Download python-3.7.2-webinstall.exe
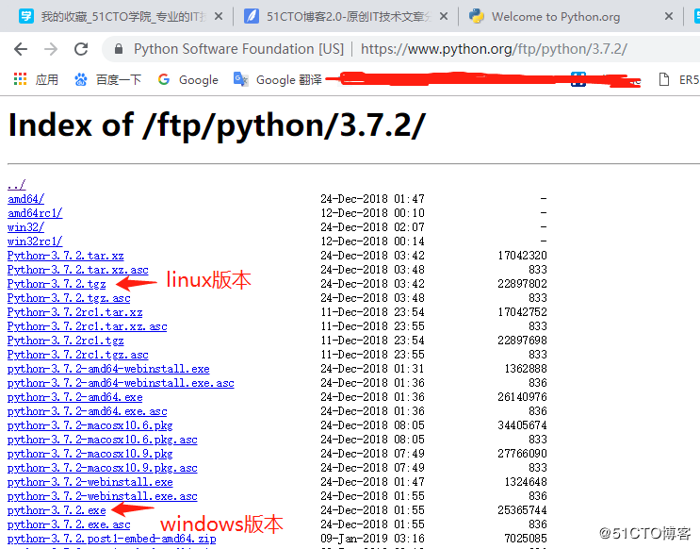The width and height of the screenshot is (700, 549). click(90, 482)
